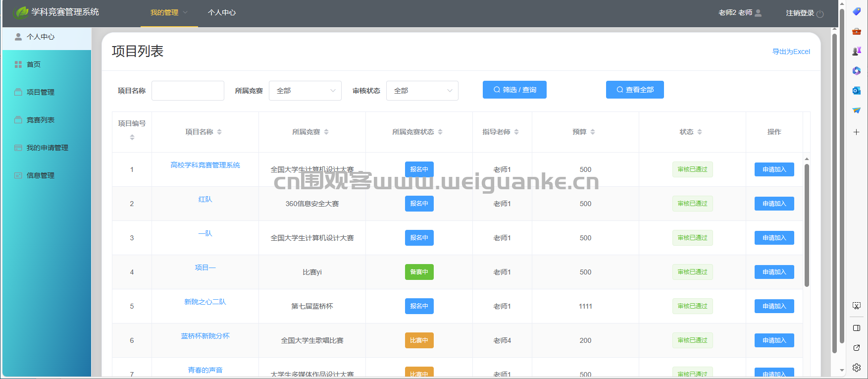Toggle the split screen sidebar icon
This screenshot has height=379, width=868.
(x=857, y=328)
